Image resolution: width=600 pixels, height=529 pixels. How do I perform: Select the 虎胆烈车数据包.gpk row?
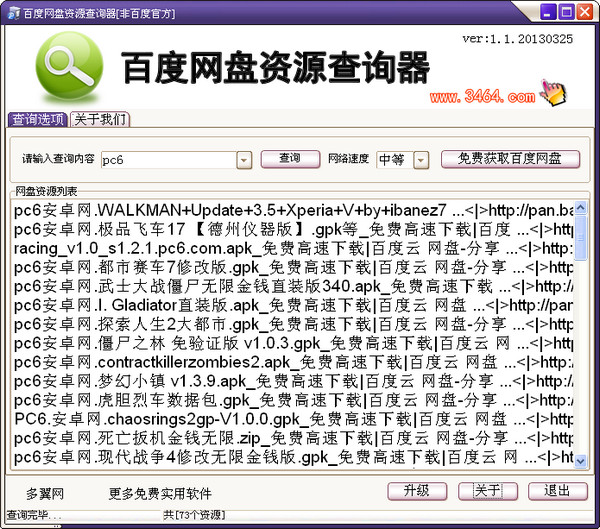293,400
